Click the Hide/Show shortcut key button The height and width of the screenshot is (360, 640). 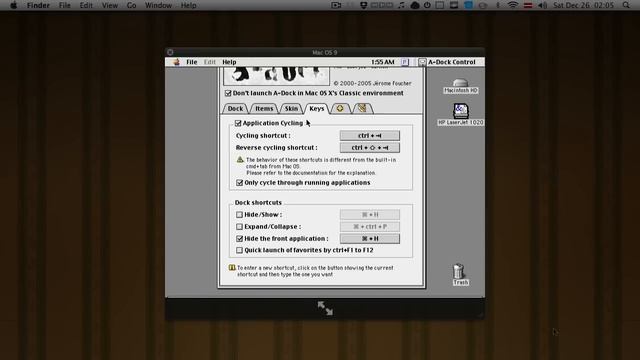pos(370,215)
